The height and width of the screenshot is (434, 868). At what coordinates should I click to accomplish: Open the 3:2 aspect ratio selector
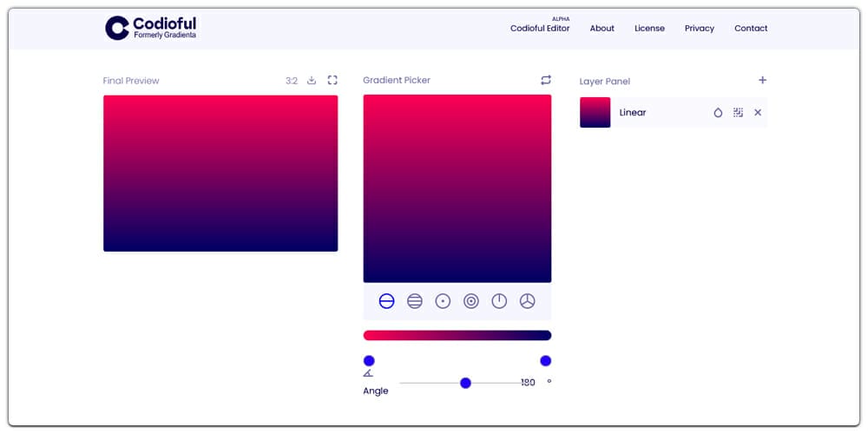tap(292, 81)
